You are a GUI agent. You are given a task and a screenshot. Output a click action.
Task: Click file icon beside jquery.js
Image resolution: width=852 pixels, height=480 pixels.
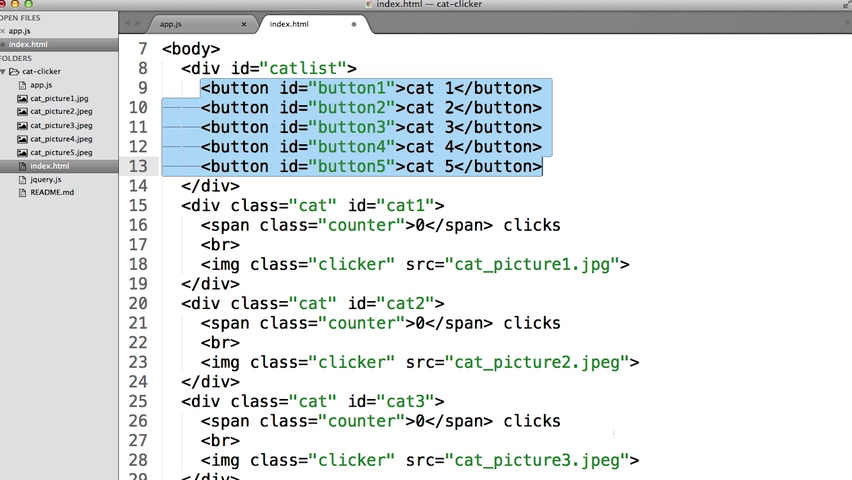coord(22,179)
